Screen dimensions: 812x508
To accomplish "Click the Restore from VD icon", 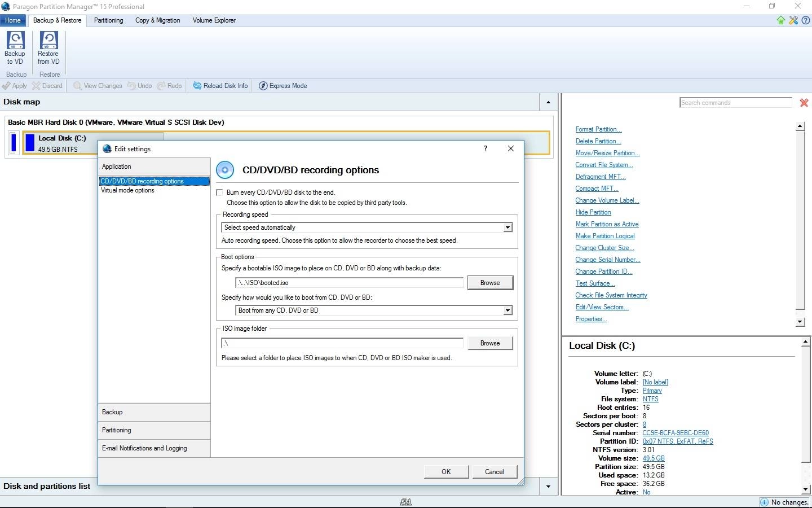I will click(x=48, y=48).
